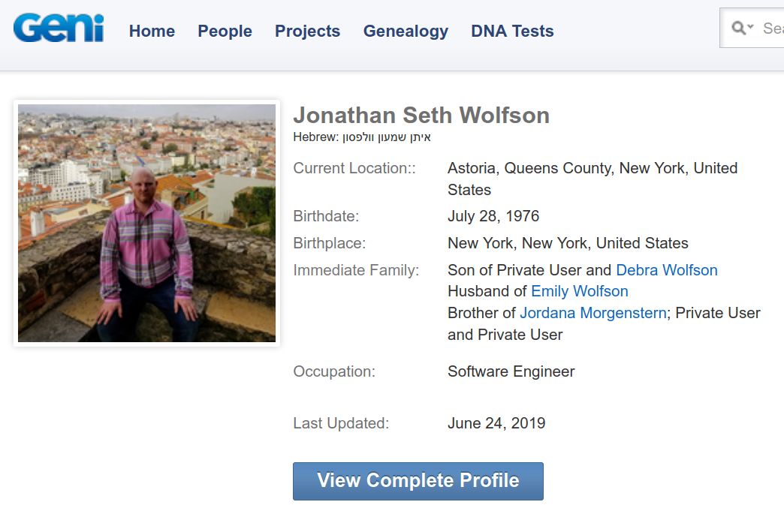Image resolution: width=784 pixels, height=532 pixels.
Task: Click the June 24, 2019 updated date
Action: click(496, 423)
